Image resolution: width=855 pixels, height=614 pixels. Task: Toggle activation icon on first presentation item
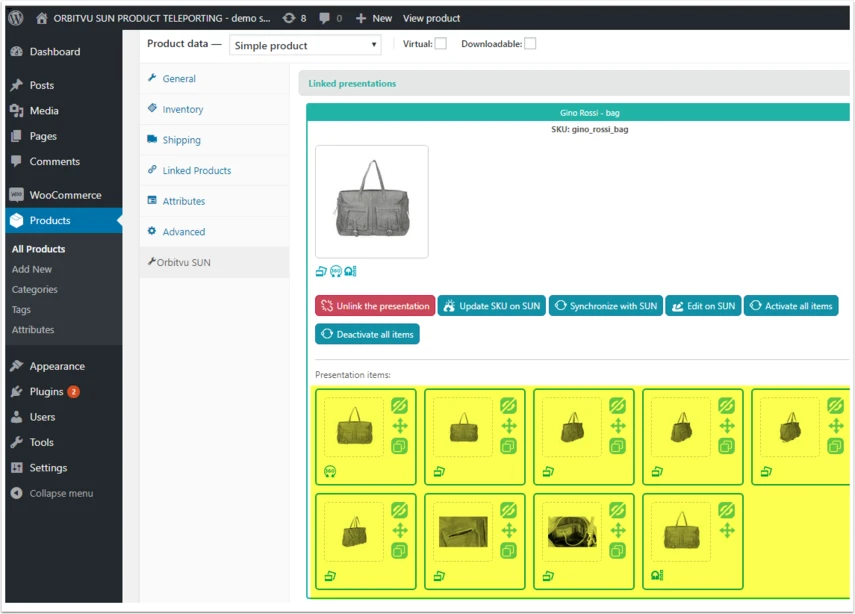pos(400,406)
